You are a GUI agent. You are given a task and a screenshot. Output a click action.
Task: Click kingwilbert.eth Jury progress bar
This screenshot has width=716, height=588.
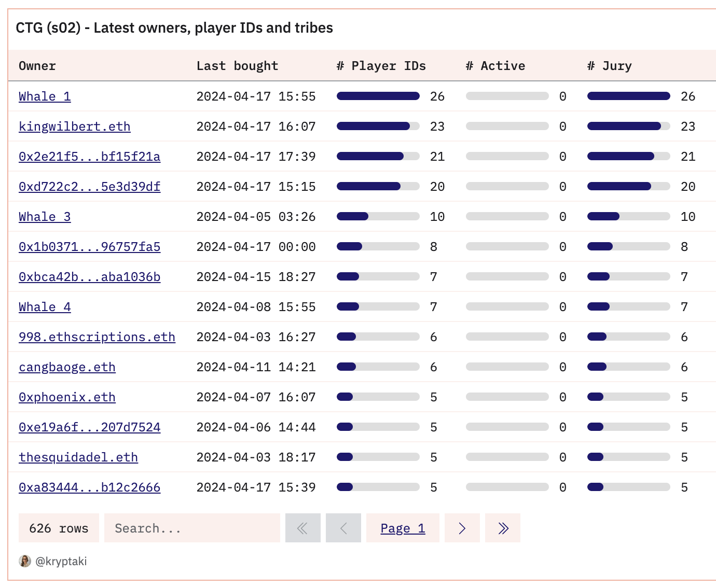click(x=629, y=126)
